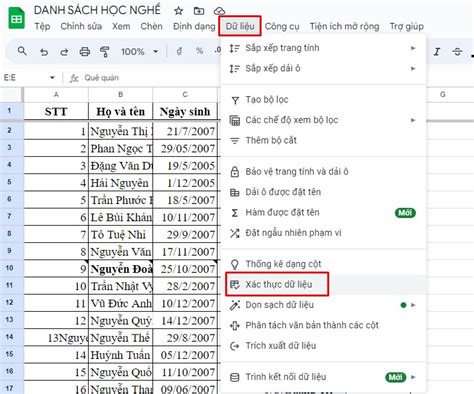Click date cell 25/10/2007

(x=185, y=269)
